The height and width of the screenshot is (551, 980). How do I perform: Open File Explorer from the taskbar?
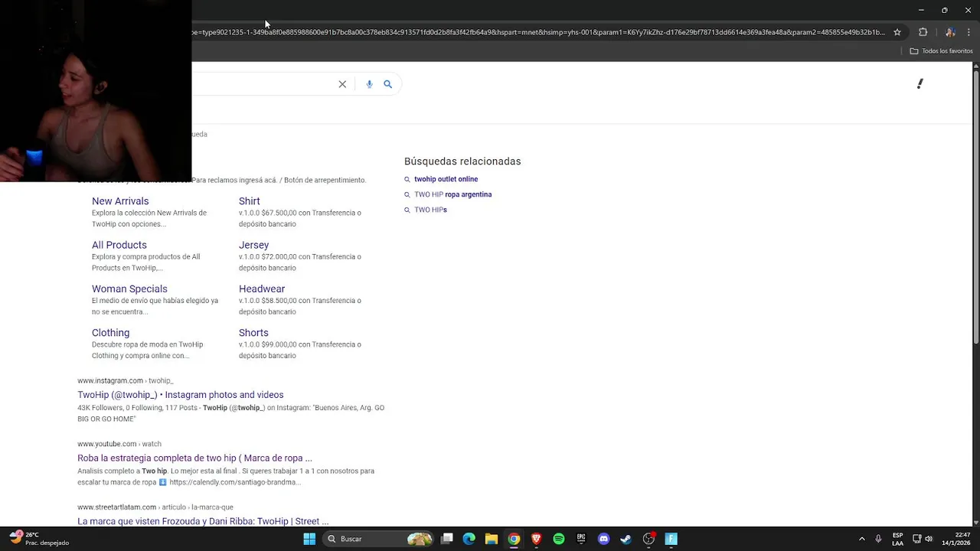click(492, 539)
